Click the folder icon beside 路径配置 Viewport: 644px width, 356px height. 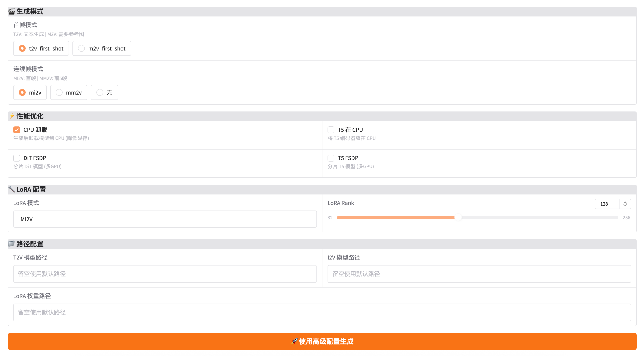[x=12, y=244]
